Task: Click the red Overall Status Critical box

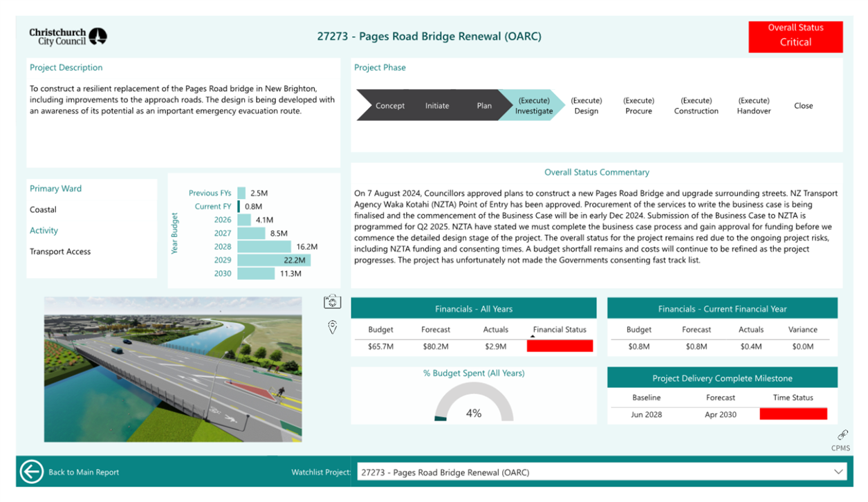Action: (795, 36)
